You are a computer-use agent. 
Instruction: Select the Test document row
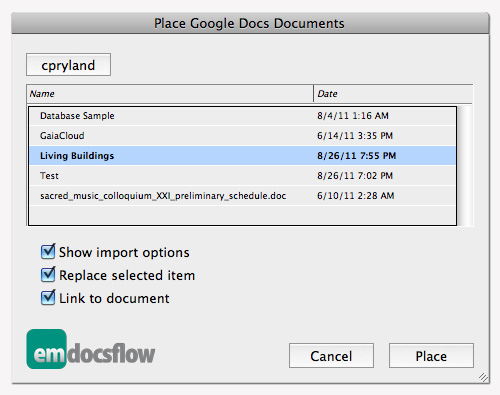click(243, 176)
